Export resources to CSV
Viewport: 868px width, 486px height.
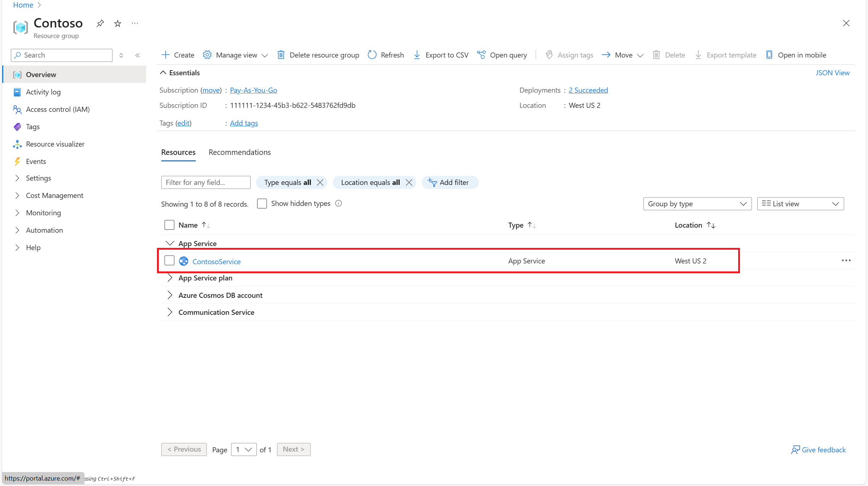click(441, 55)
